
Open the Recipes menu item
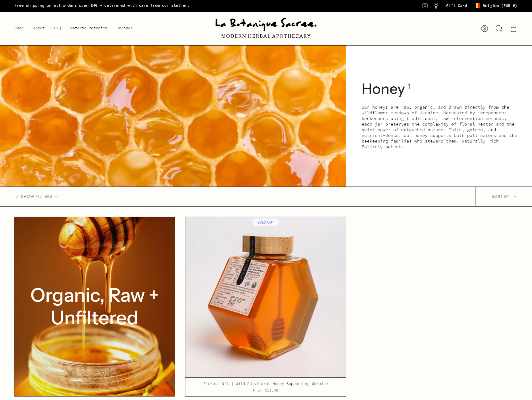point(125,28)
